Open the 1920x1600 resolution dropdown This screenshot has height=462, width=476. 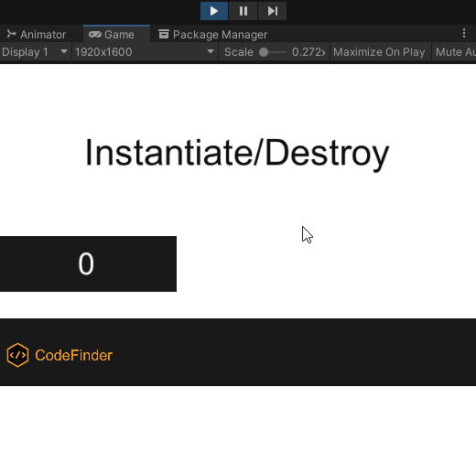[x=145, y=52]
